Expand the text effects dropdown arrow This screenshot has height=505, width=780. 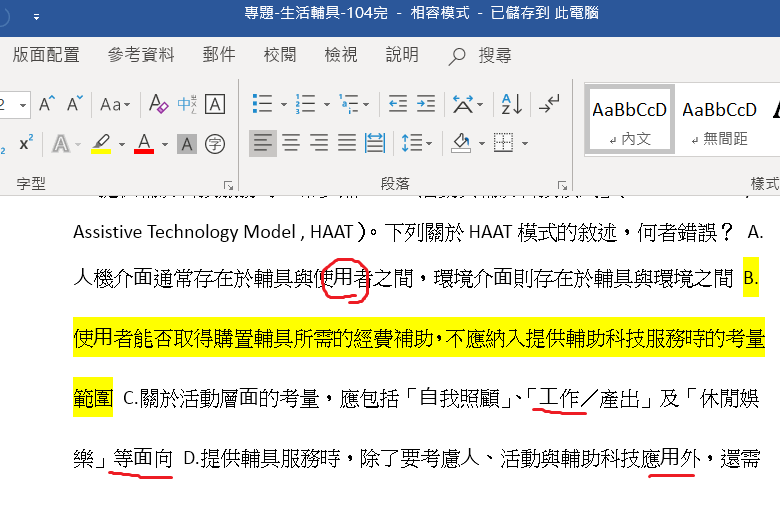[78, 145]
